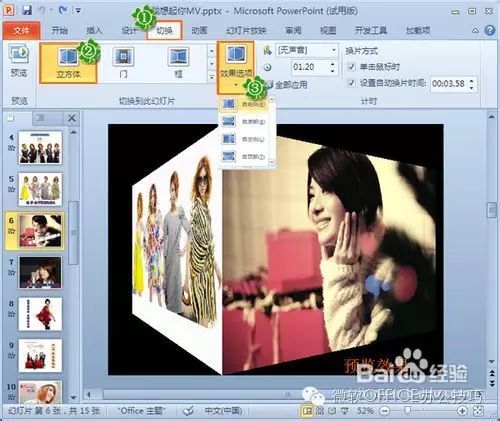
Task: Switch to Reading view icon
Action: [332, 411]
